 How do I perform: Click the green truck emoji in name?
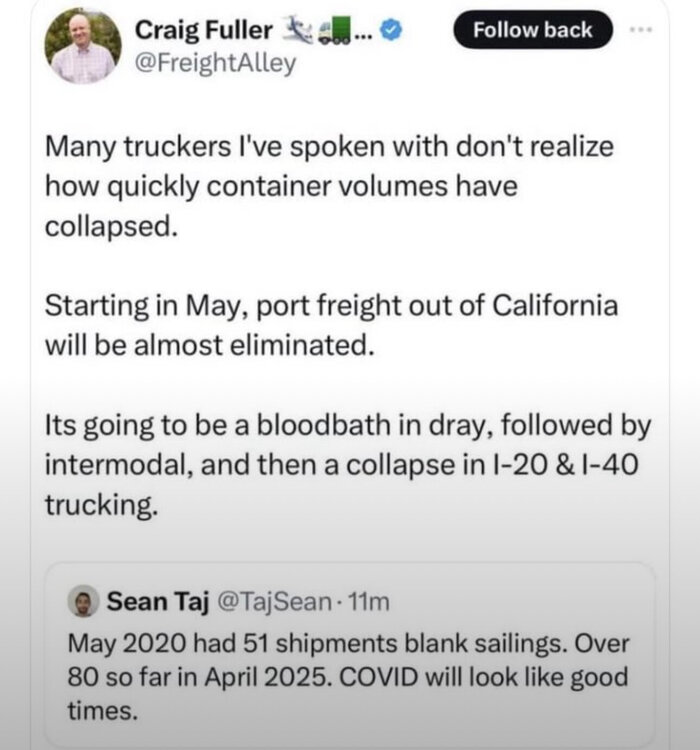335,30
